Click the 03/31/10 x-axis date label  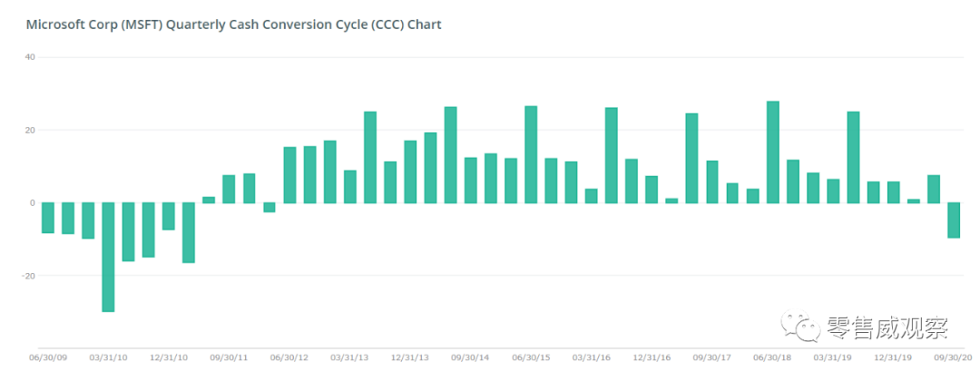(108, 357)
